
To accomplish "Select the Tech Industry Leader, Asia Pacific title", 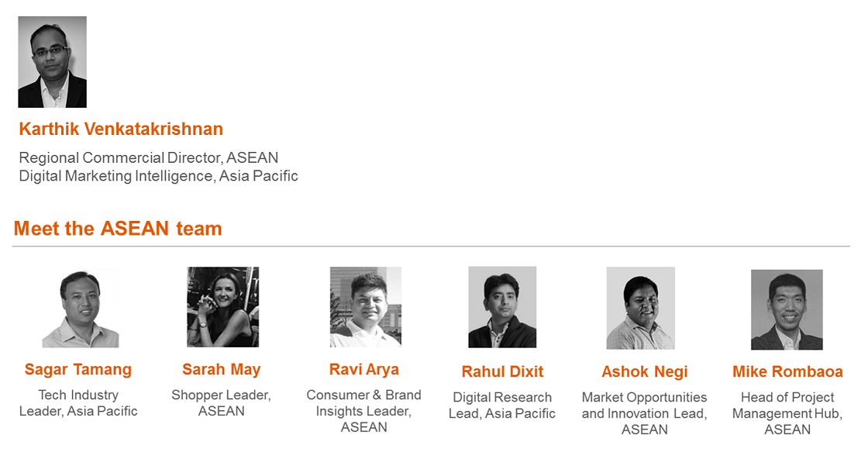I will [78, 403].
